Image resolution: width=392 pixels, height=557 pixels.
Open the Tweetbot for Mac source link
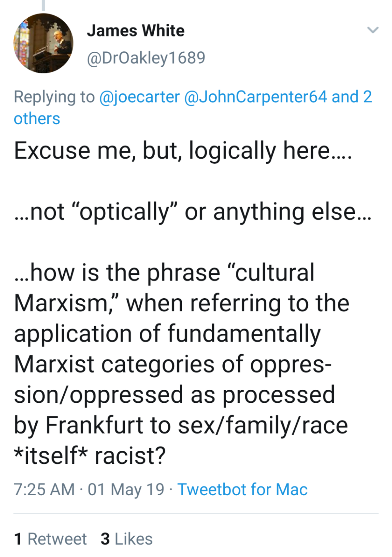242,489
